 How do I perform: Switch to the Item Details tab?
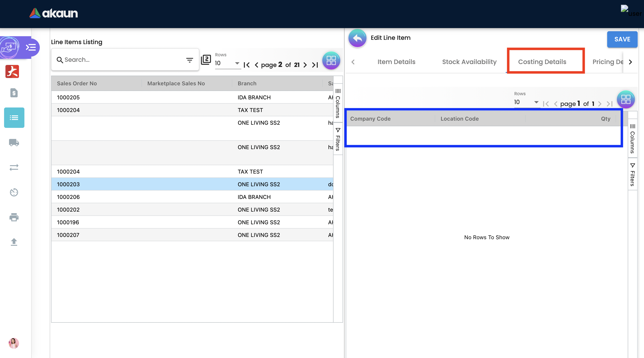[396, 62]
